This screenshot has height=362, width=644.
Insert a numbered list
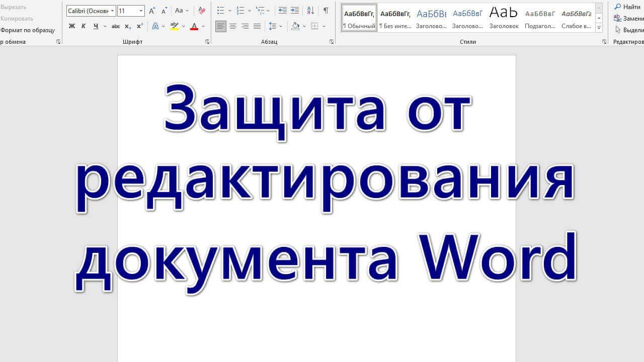[240, 11]
